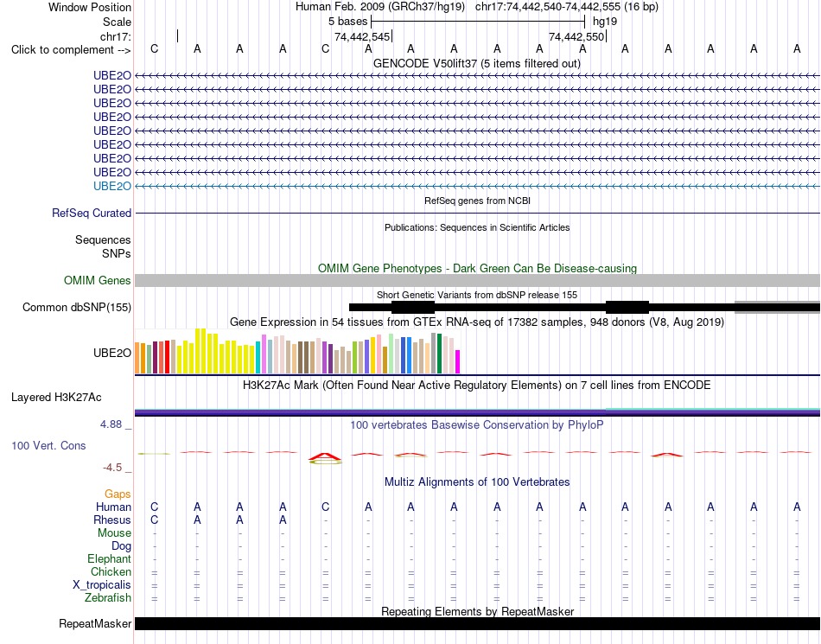
Task: Click the RepeatMasker track label
Action: (x=95, y=623)
